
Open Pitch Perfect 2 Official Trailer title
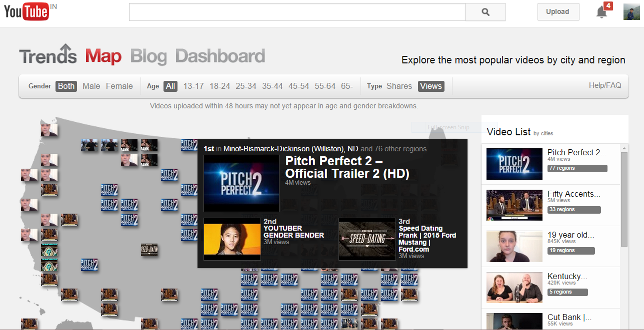[347, 167]
